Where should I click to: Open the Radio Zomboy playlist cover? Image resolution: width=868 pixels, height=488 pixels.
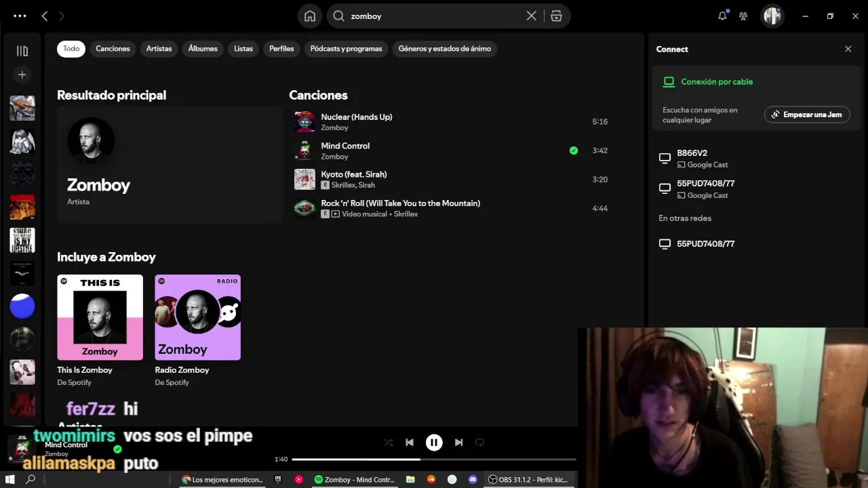coord(197,317)
